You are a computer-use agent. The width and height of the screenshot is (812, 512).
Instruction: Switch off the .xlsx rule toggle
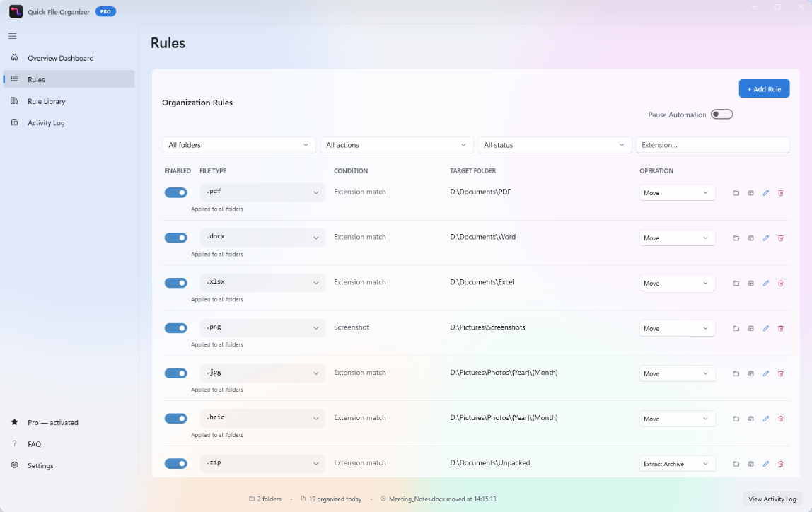[x=175, y=283]
